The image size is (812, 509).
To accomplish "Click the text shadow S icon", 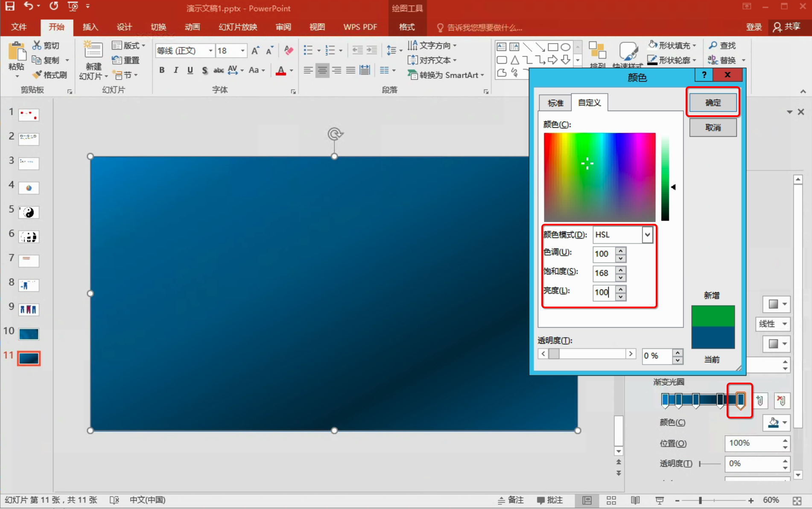I will (204, 70).
